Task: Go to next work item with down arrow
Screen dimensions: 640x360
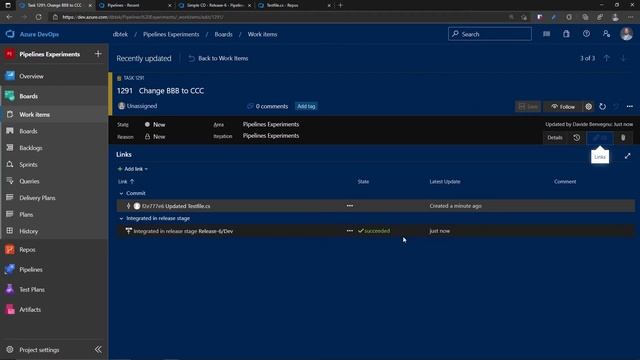Action: pos(623,58)
